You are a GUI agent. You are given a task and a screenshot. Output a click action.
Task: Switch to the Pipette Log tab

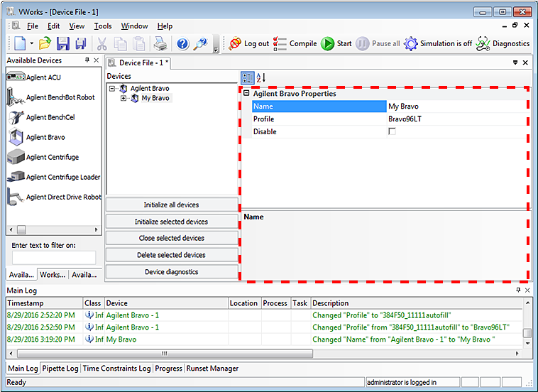click(x=60, y=369)
